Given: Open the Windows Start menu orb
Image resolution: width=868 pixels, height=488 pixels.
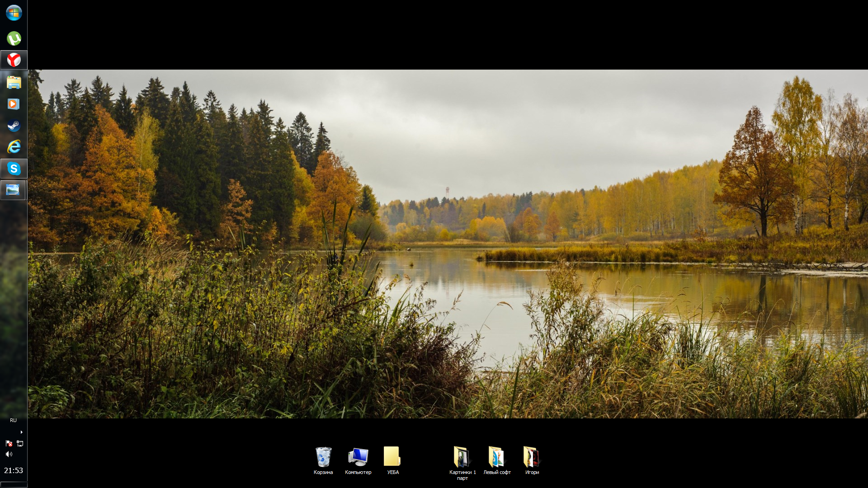Looking at the screenshot, I should coord(14,13).
